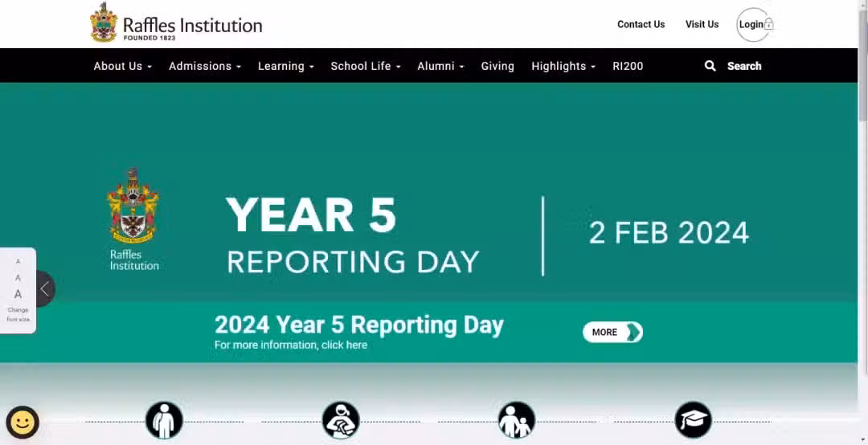This screenshot has width=868, height=445.
Task: Open the smiley face feedback icon
Action: 23,423
